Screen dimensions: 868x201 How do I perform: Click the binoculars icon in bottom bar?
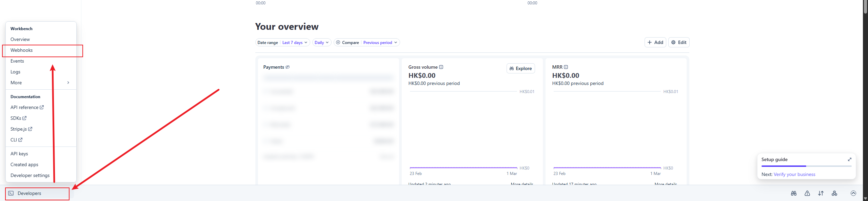tap(793, 193)
